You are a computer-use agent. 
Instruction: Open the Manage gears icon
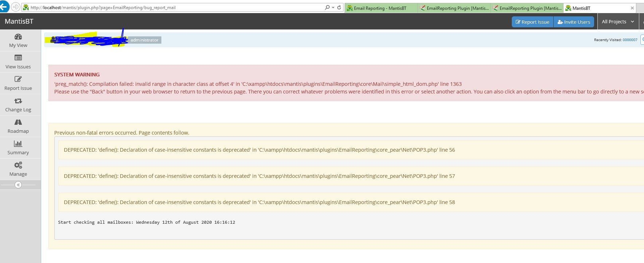tap(18, 165)
